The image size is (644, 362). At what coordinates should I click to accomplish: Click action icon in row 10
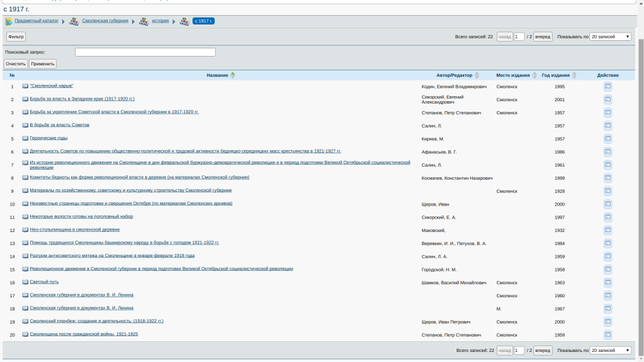608,204
